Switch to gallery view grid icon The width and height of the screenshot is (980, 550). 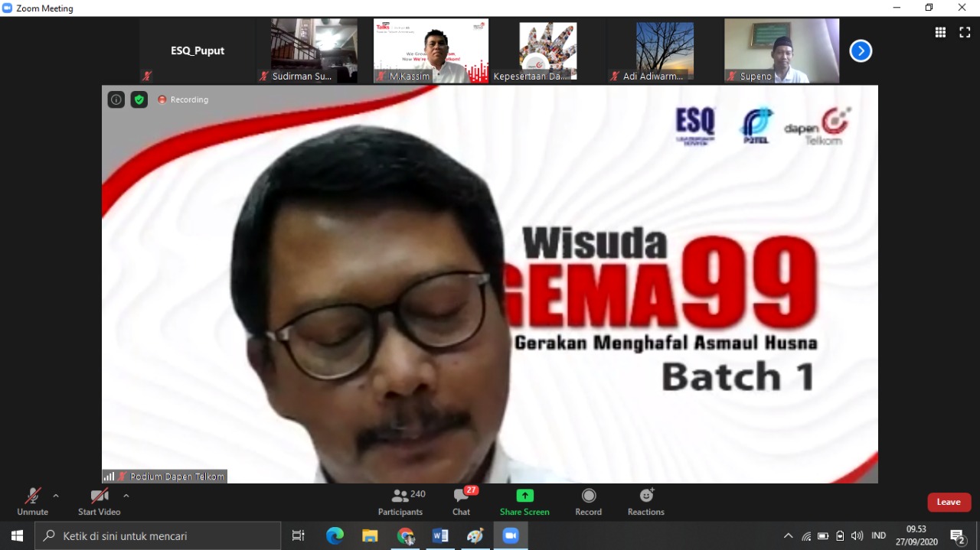[x=940, y=32]
